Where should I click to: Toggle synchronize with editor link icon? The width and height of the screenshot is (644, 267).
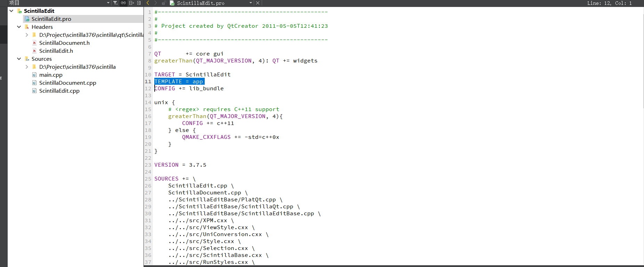(123, 3)
